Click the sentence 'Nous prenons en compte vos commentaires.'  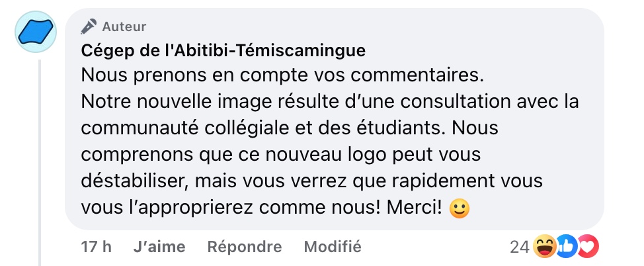282,76
